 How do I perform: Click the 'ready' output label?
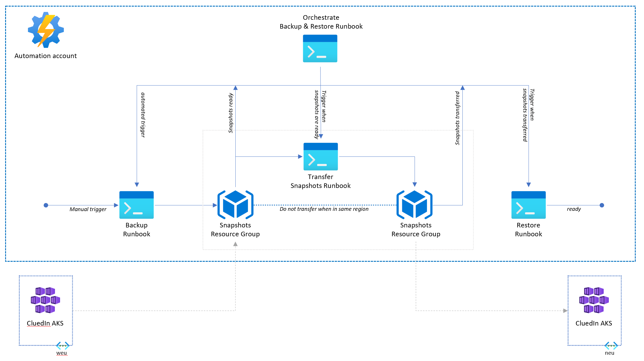(x=574, y=209)
